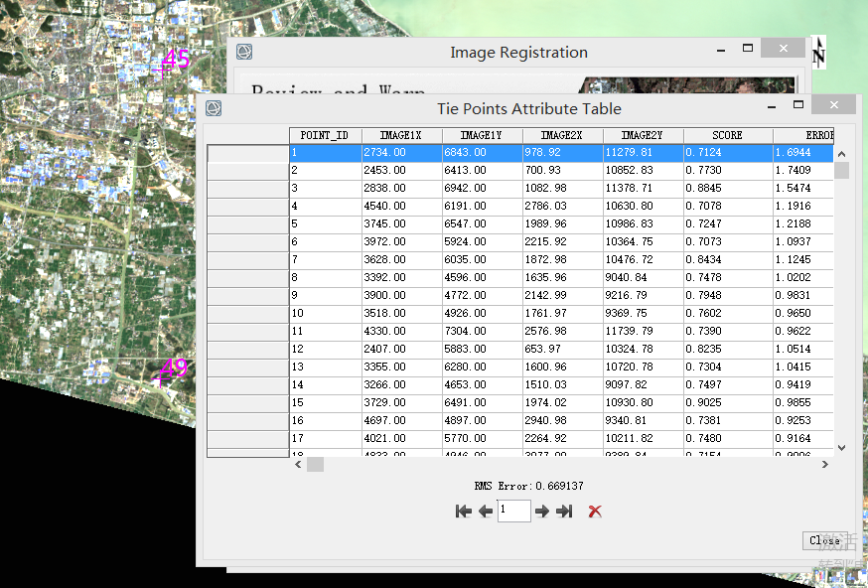Jump to the last tie point record

(x=565, y=512)
